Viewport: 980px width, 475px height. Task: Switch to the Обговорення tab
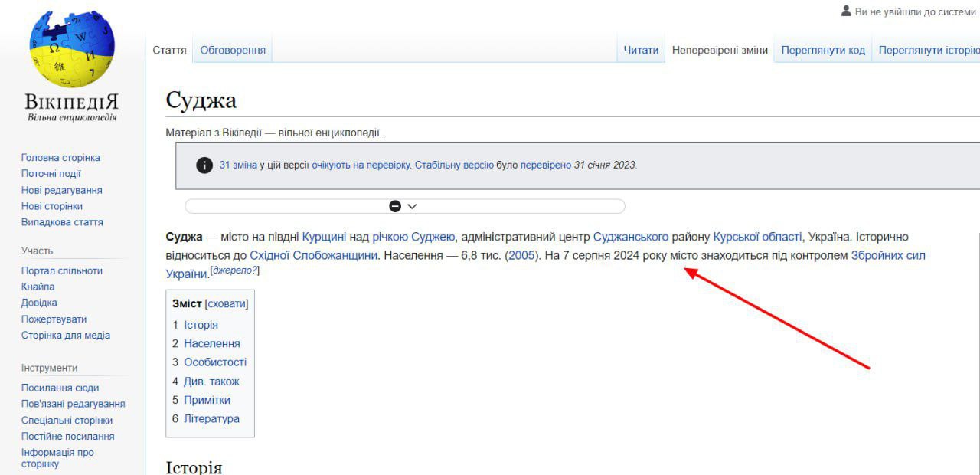[x=233, y=50]
